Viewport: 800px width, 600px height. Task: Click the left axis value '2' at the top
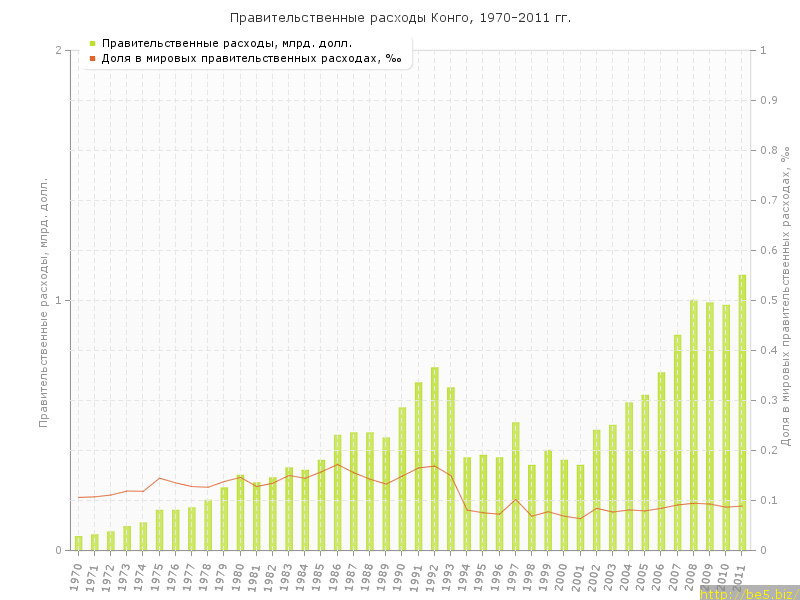pyautogui.click(x=58, y=50)
